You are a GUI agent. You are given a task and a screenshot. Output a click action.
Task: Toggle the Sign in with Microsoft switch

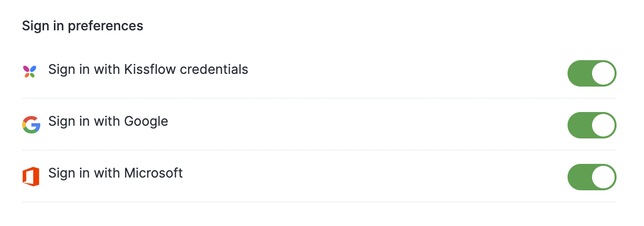(x=592, y=177)
